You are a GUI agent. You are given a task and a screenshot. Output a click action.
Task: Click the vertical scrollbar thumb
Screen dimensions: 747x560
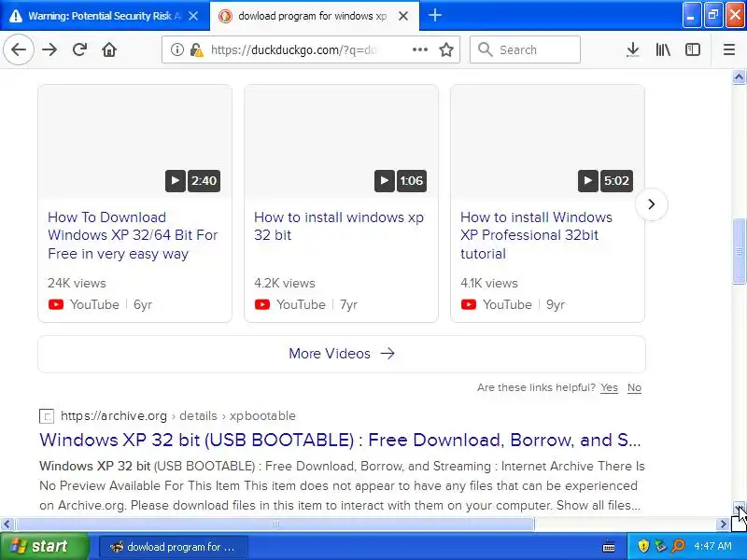click(x=739, y=252)
